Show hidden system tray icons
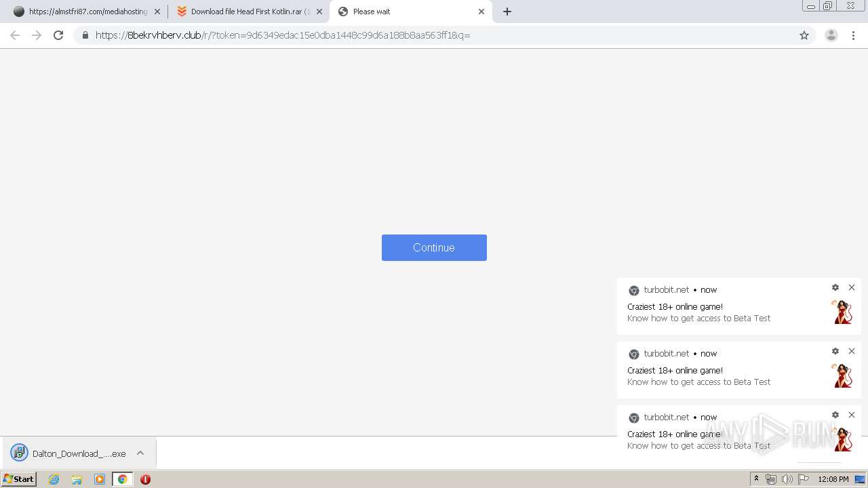 [x=756, y=479]
